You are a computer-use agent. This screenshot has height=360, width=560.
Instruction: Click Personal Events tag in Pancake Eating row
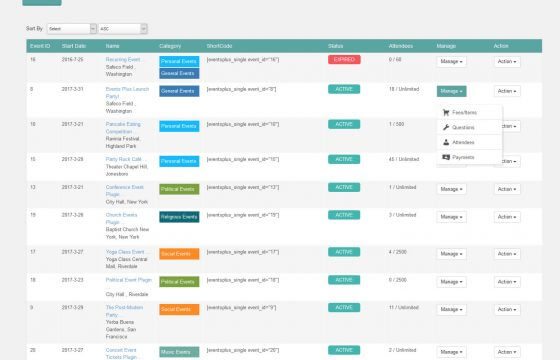coord(179,126)
